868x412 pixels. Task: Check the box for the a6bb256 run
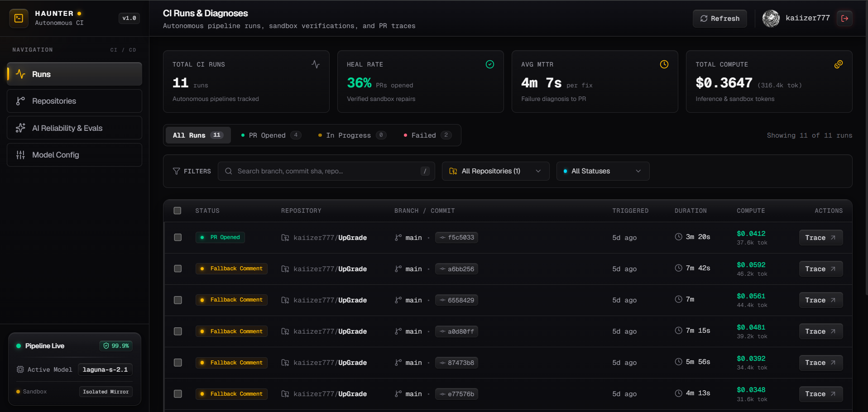point(178,268)
